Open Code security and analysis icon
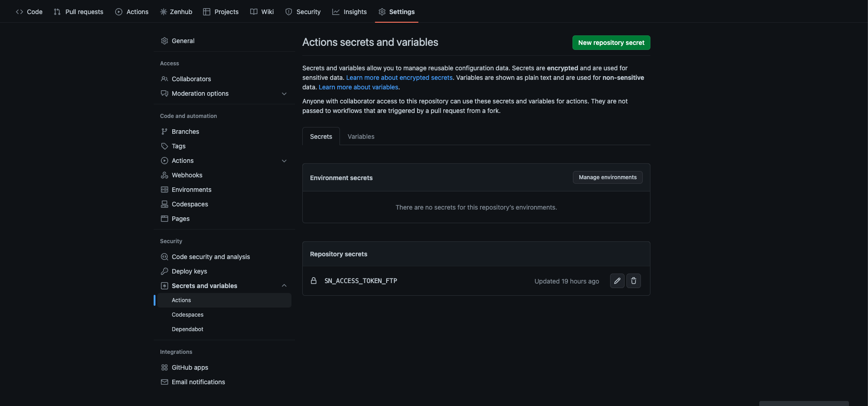This screenshot has width=868, height=406. 165,257
